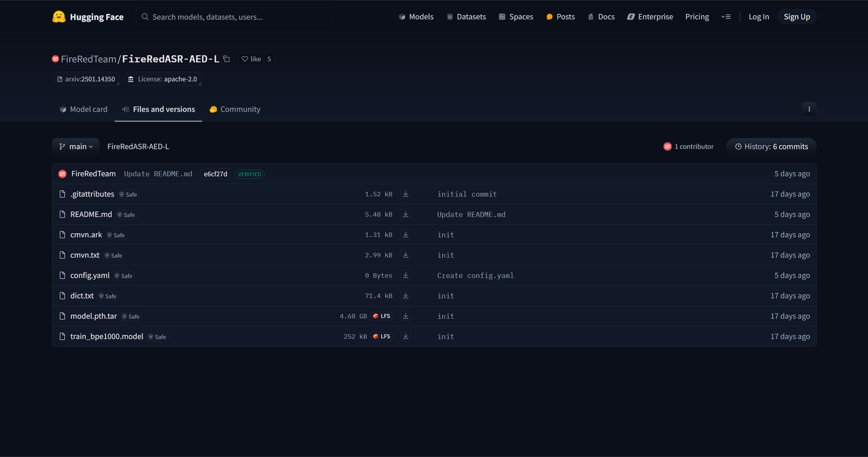Download the .gitattributes file
This screenshot has width=868, height=457.
406,194
